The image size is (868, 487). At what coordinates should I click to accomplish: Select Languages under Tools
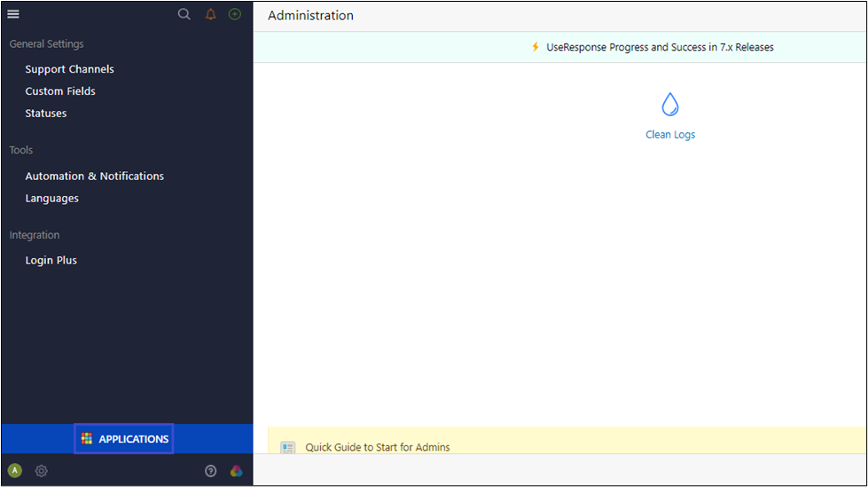pyautogui.click(x=51, y=199)
